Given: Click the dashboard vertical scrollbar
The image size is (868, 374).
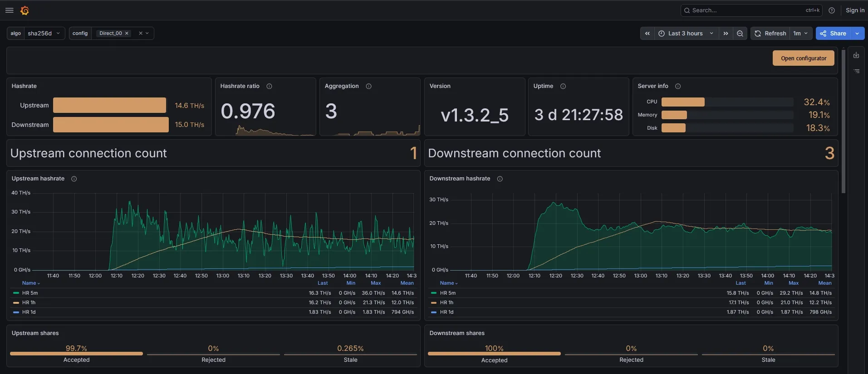Looking at the screenshot, I should pyautogui.click(x=843, y=121).
